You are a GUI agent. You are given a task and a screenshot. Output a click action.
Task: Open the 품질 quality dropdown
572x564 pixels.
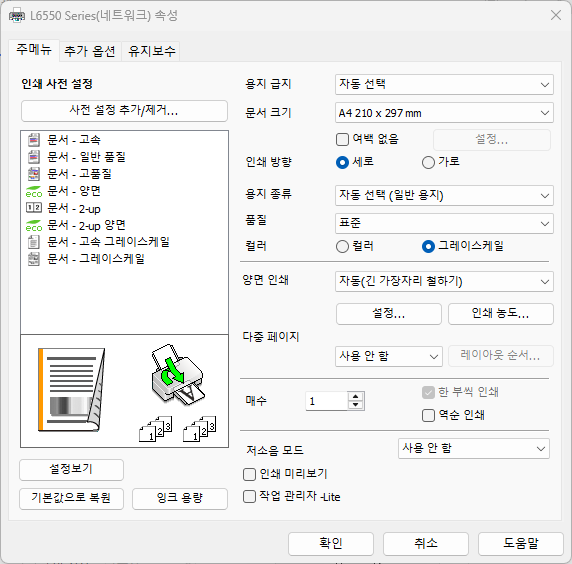point(444,223)
